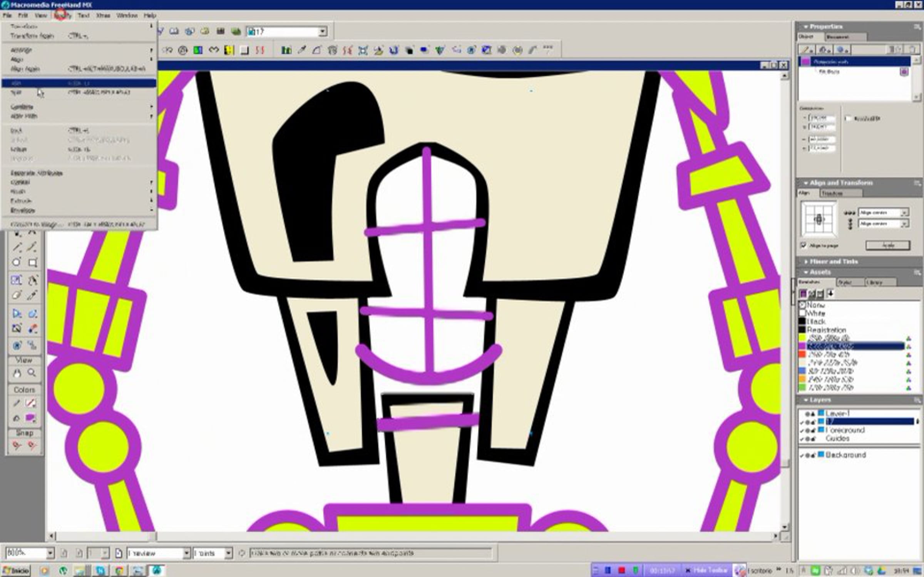Viewport: 924px width, 577px height.
Task: Open the Preview mode dropdown
Action: (186, 553)
